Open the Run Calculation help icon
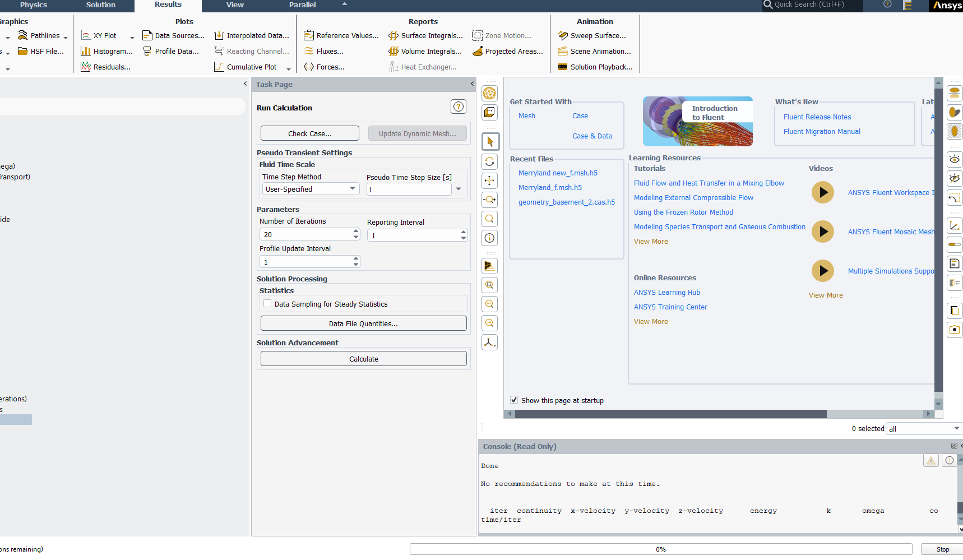This screenshot has height=560, width=963. coord(459,107)
